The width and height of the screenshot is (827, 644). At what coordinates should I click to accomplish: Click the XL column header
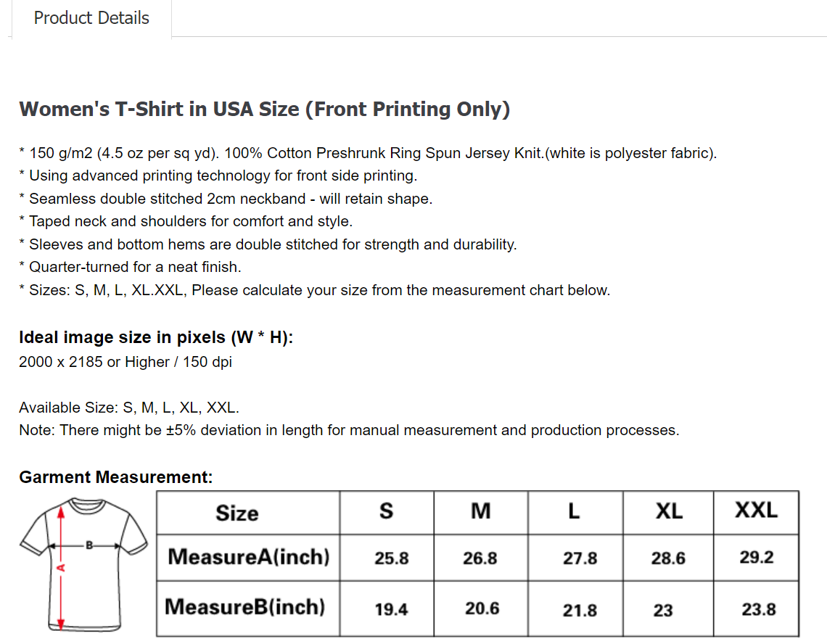[668, 511]
